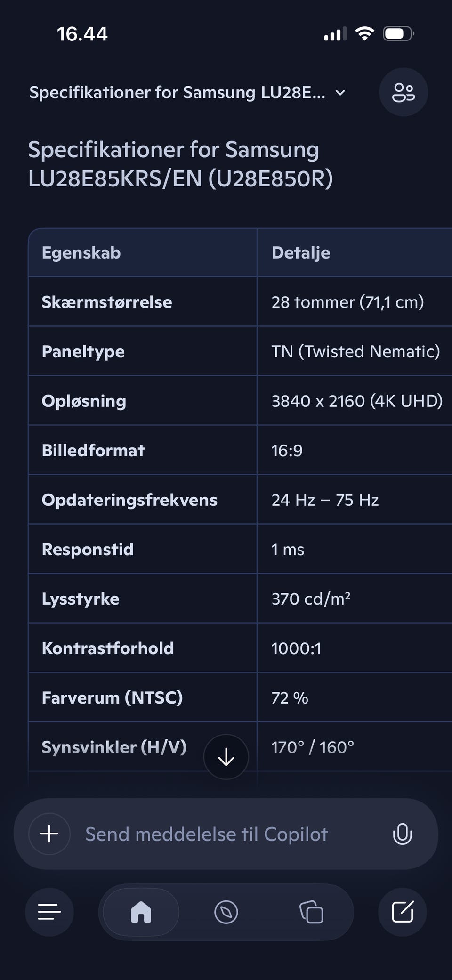This screenshot has width=452, height=980.
Task: Tap the Opløsning 3840 x 2160 value
Action: click(356, 401)
